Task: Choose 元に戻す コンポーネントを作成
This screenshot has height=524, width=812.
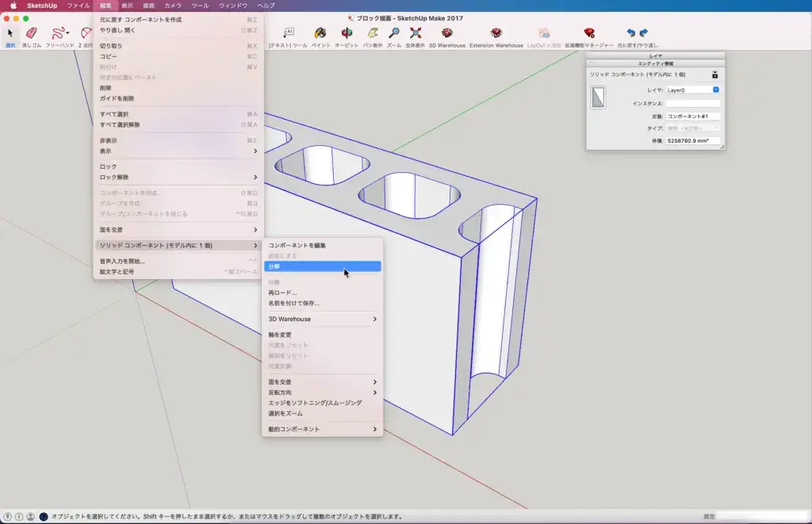Action: click(178, 20)
